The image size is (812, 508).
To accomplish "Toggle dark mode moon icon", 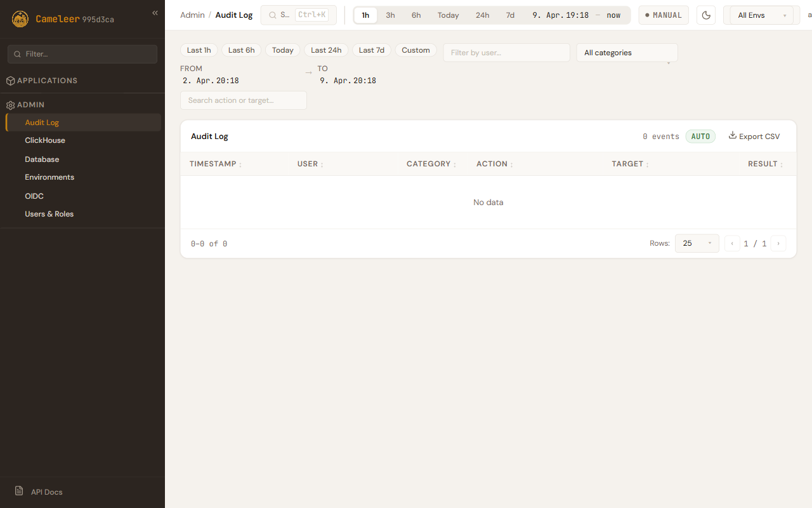I will (705, 15).
